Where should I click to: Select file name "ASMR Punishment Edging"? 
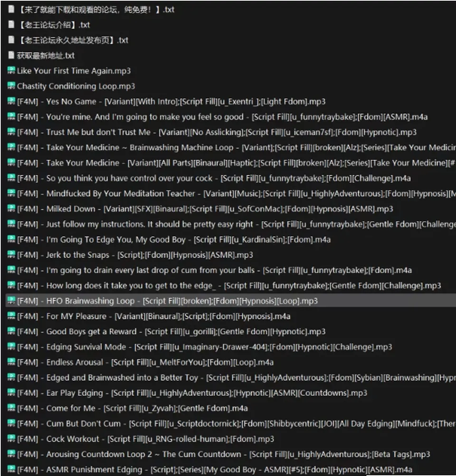pyautogui.click(x=215, y=469)
